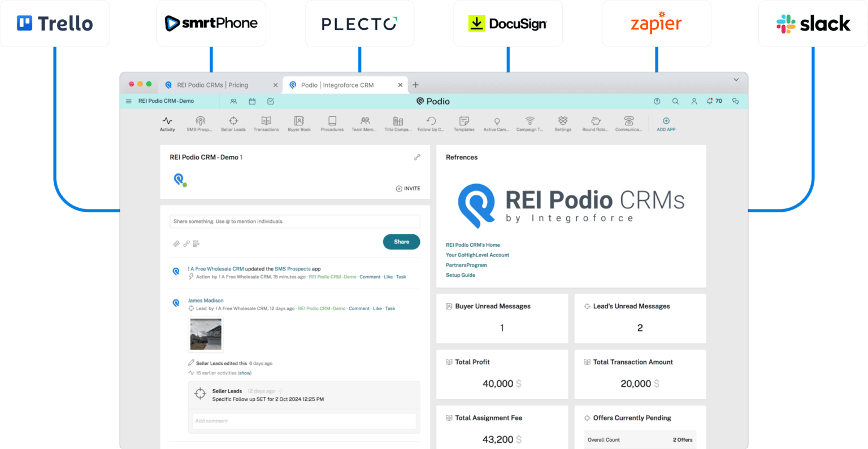Open the chat bubbles icon
Viewport: 868px width, 449px height.
[x=735, y=101]
